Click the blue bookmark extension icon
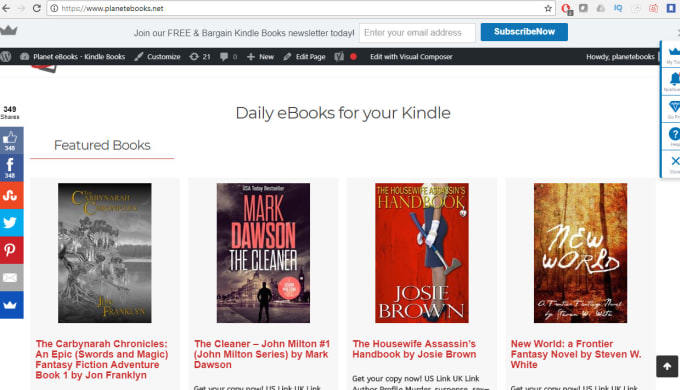 tap(671, 8)
